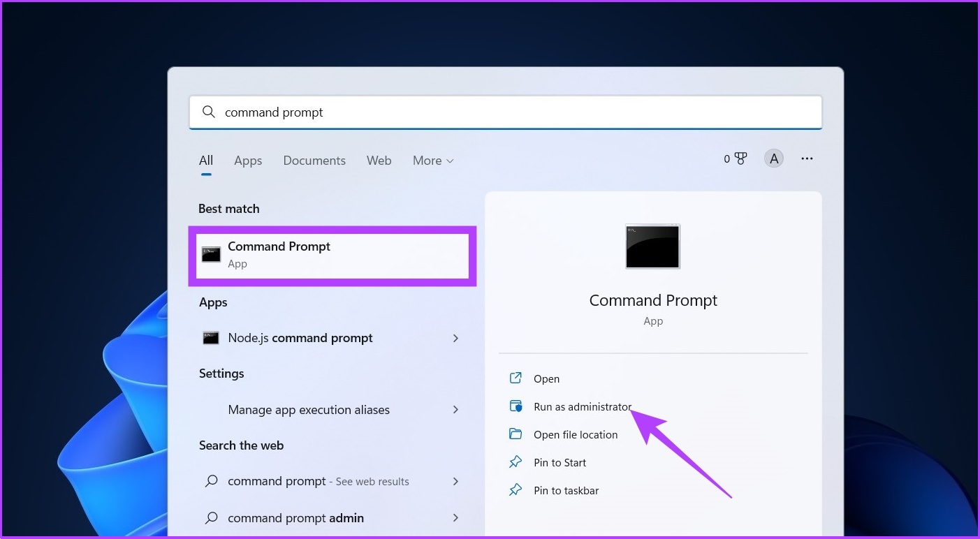Expand chevron for 'command prompt - See web results'
Screen dimensions: 980x539
click(x=455, y=481)
